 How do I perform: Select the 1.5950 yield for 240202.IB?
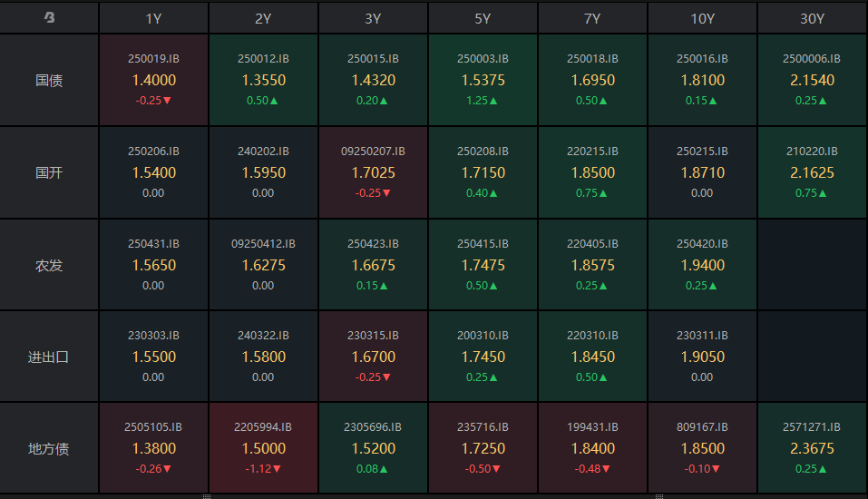tap(263, 172)
